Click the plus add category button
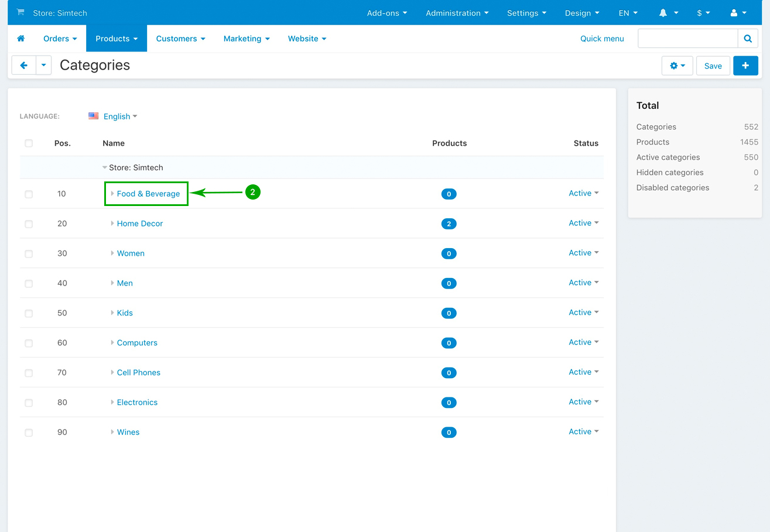Image resolution: width=770 pixels, height=532 pixels. point(745,66)
